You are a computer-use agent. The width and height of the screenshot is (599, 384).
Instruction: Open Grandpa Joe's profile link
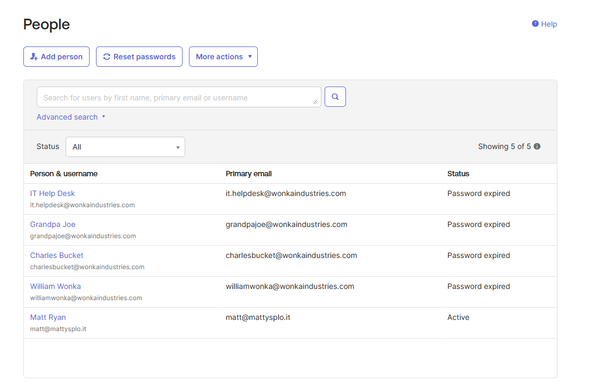[x=53, y=224]
